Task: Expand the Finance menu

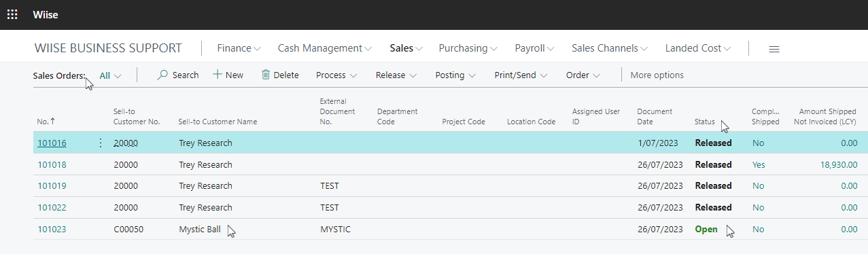Action: pos(239,48)
